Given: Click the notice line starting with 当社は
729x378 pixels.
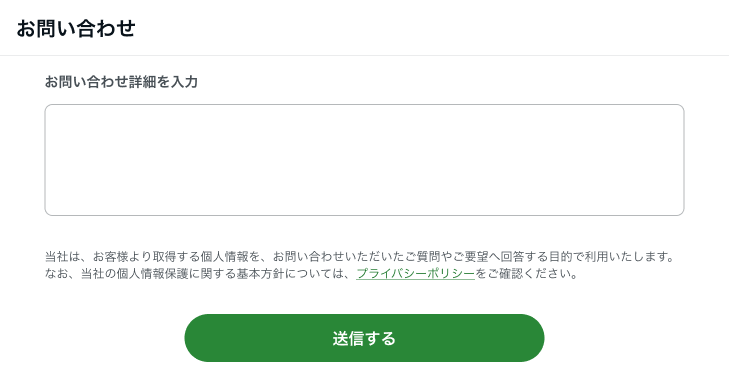Looking at the screenshot, I should [x=360, y=256].
